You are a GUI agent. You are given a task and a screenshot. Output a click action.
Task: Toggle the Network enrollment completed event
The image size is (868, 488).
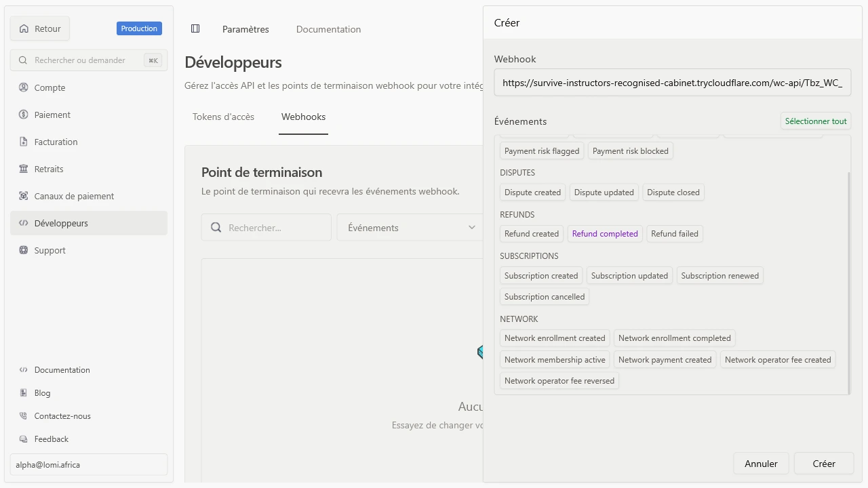pos(675,338)
